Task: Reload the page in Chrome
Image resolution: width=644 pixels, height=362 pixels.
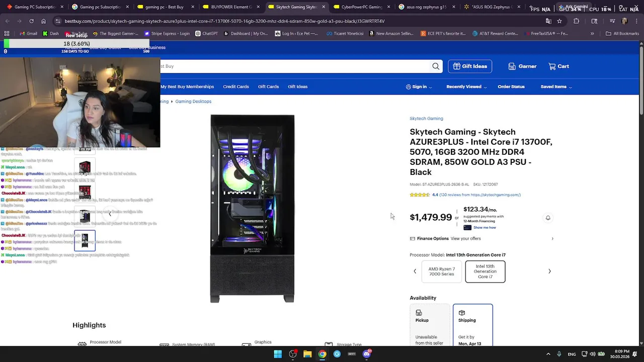Action: tap(31, 21)
